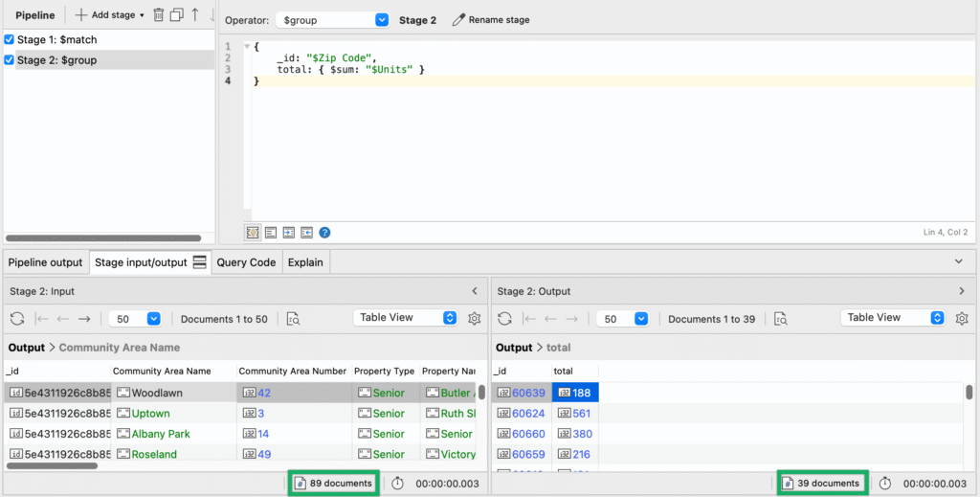Collapse the Stage 2: Input panel chevron

(x=475, y=291)
